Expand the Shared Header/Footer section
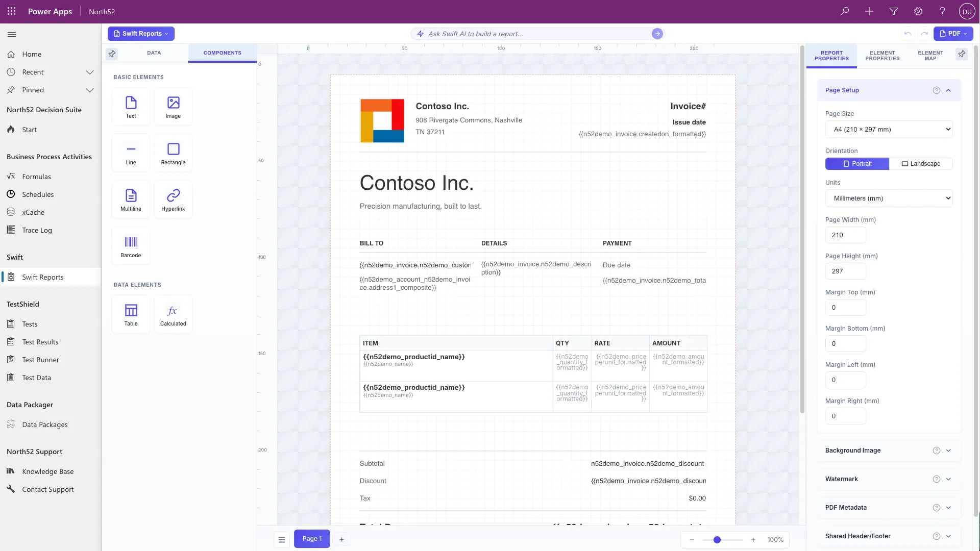980x551 pixels. click(x=889, y=536)
